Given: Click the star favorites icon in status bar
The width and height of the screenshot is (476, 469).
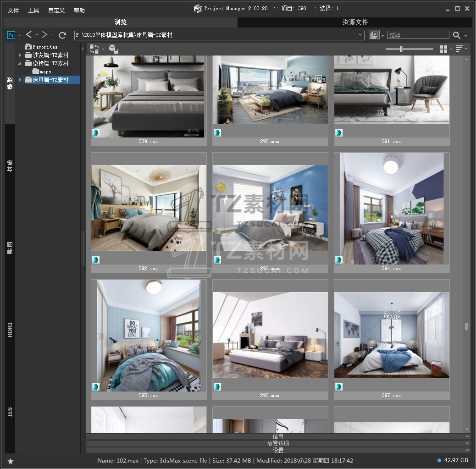Looking at the screenshot, I should [11, 461].
